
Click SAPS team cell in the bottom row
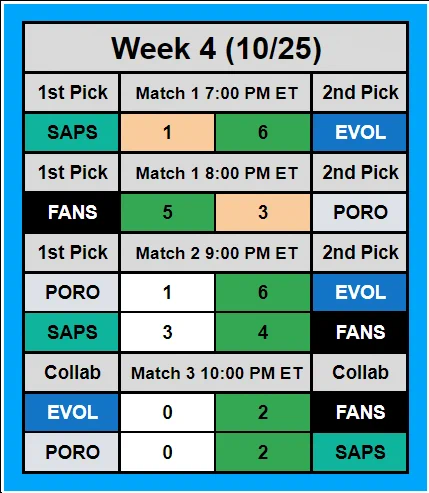coord(360,452)
